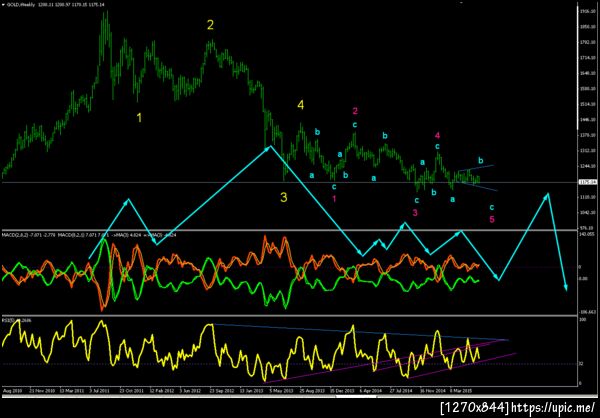Image resolution: width=600 pixels, height=418 pixels.
Task: Click the 1042.10 price scale label
Action: pyautogui.click(x=586, y=212)
